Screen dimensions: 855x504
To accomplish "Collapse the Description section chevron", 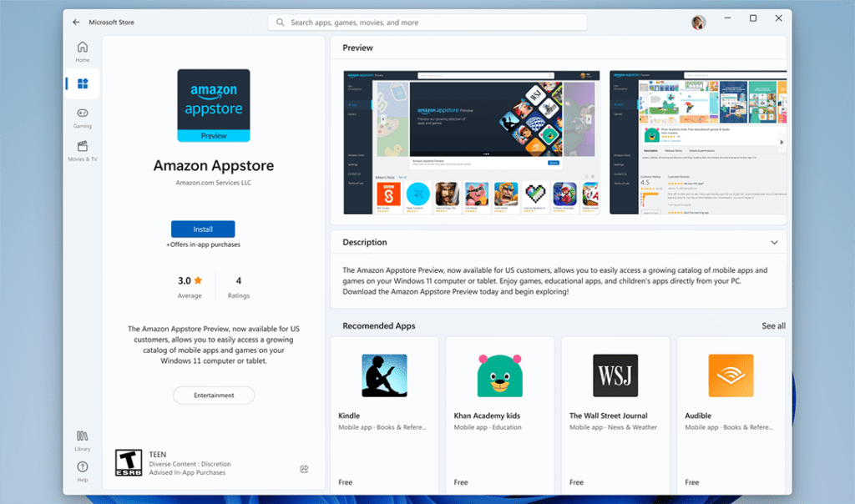I will click(x=774, y=243).
